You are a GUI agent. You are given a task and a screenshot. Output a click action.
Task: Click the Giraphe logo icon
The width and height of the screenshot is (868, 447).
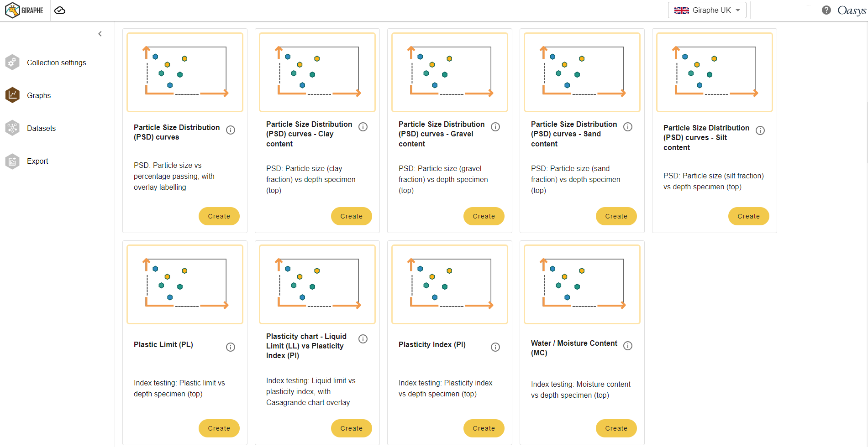tap(13, 10)
